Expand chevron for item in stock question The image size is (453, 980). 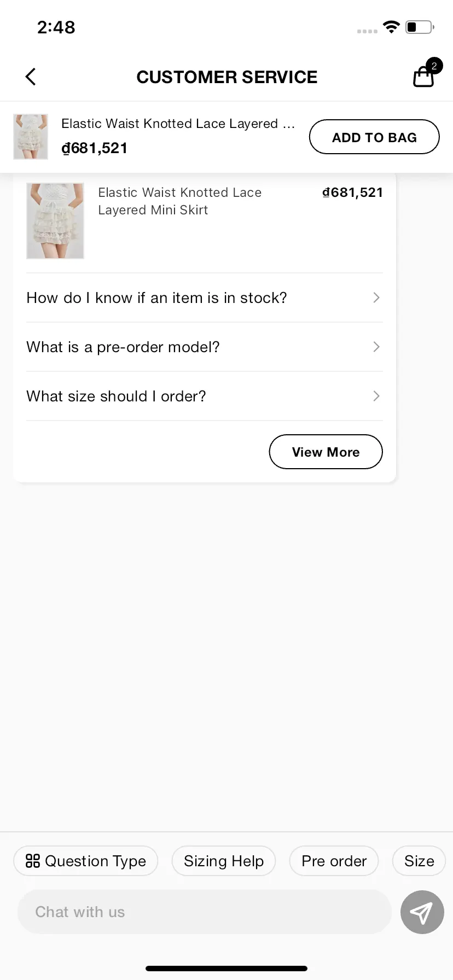(376, 297)
